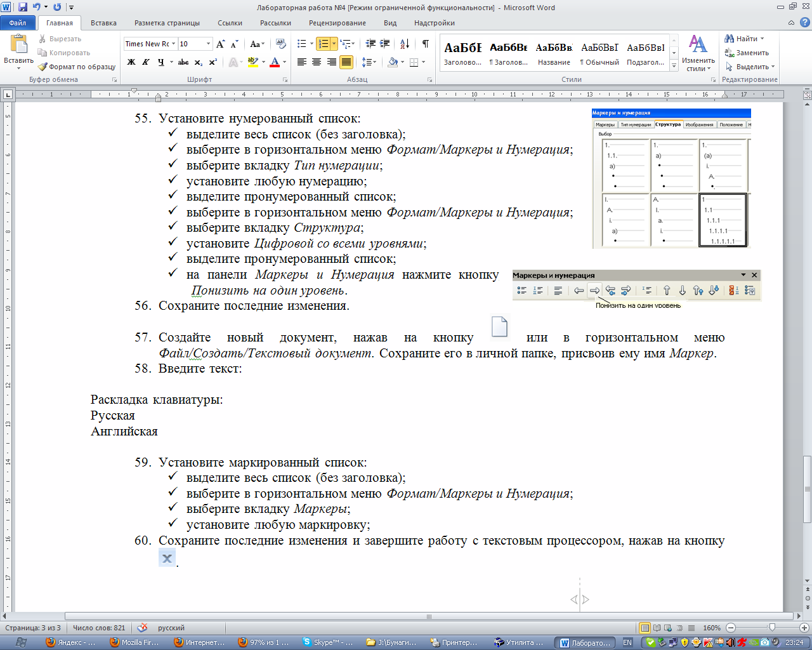The height and width of the screenshot is (650, 812).
Task: Switch to Ссылки ribbon tab
Action: point(230,23)
